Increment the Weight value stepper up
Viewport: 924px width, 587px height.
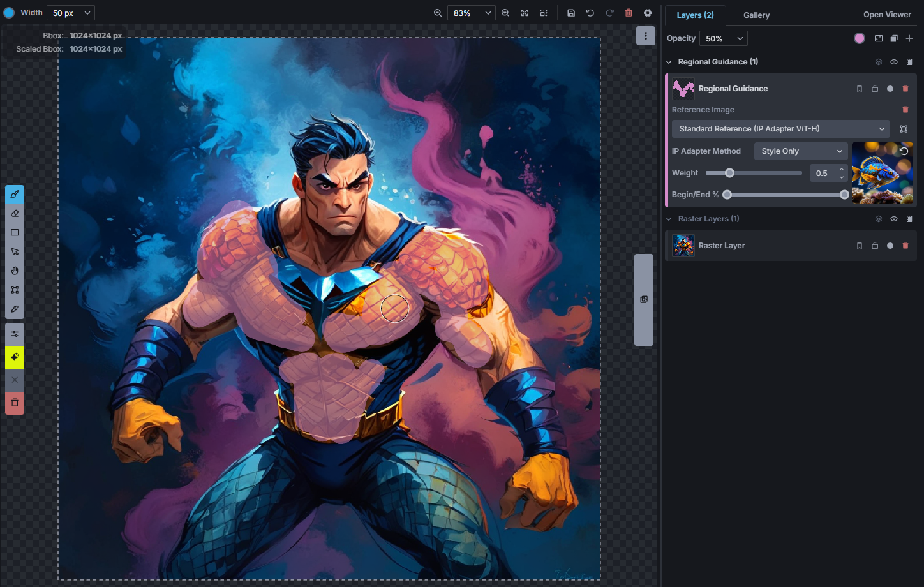pyautogui.click(x=842, y=169)
